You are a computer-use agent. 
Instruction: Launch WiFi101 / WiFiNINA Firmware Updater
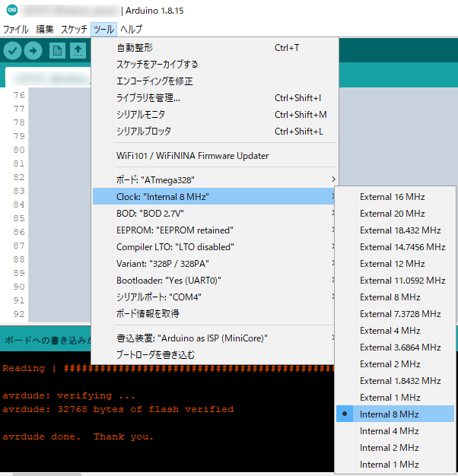click(214, 156)
